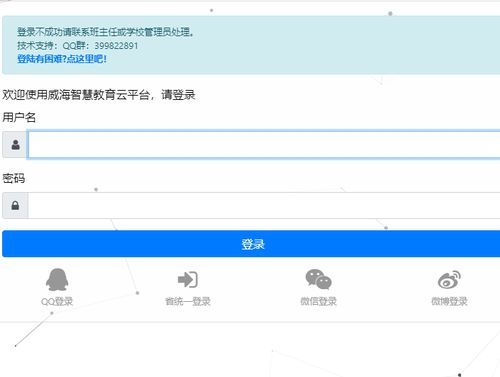
Task: Click the QQ penguin login icon
Action: (x=57, y=280)
